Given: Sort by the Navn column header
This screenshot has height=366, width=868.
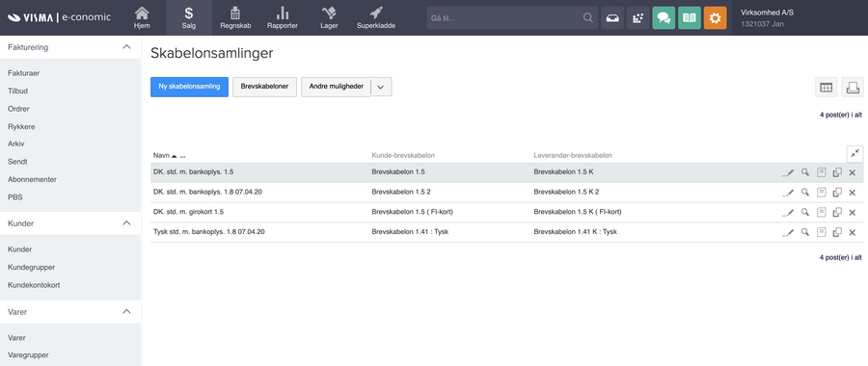Looking at the screenshot, I should [161, 155].
